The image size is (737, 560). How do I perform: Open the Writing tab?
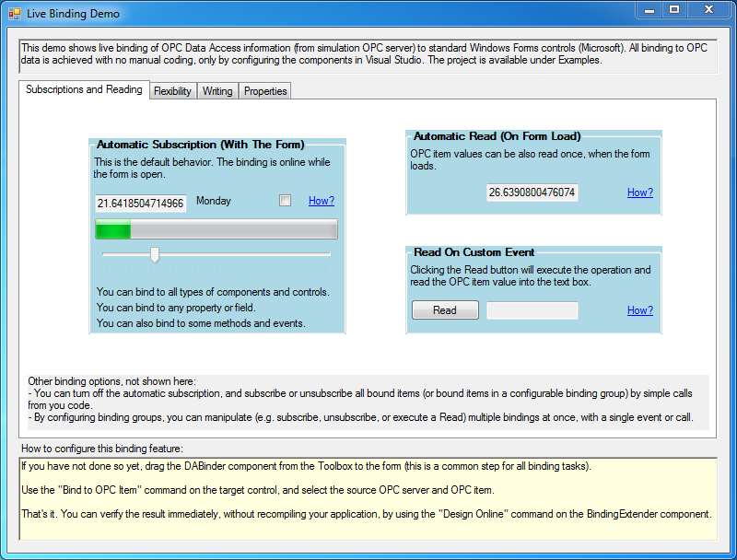[x=217, y=91]
